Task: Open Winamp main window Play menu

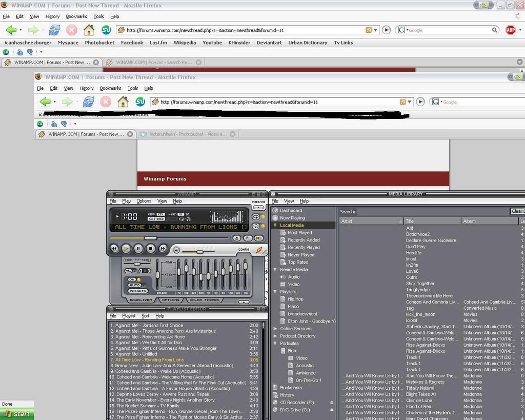Action: click(126, 201)
